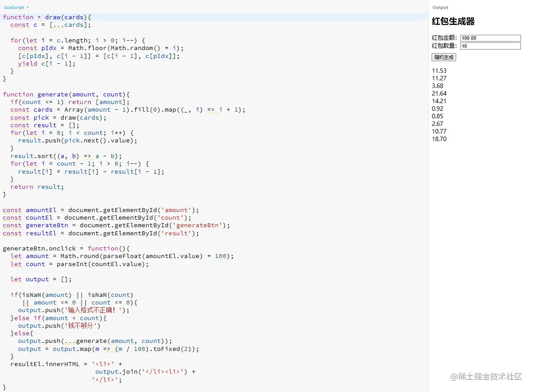Select the result value 2.67
The width and height of the screenshot is (533, 392).
437,124
